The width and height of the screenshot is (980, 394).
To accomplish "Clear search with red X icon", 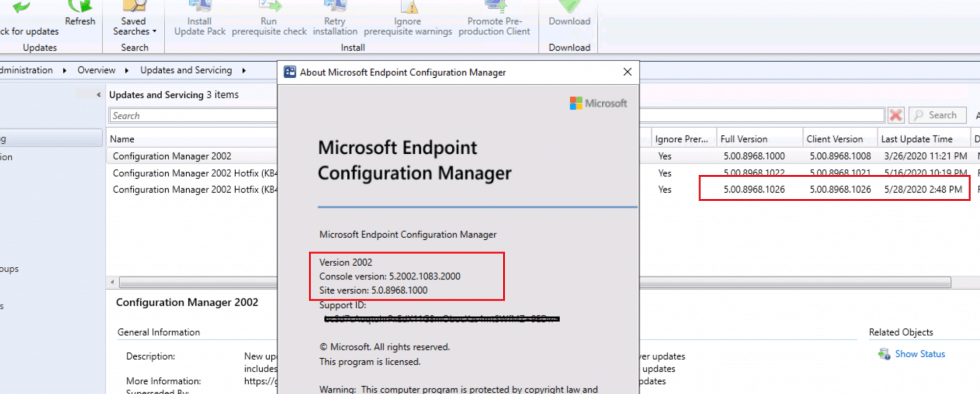I will 896,116.
